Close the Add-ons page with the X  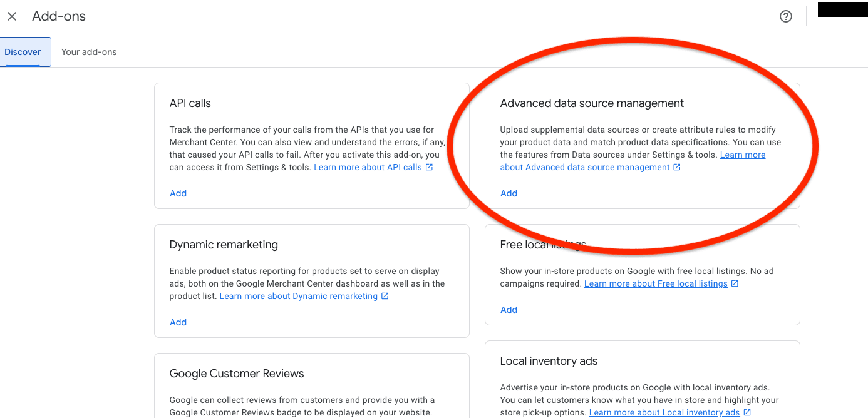[x=12, y=16]
